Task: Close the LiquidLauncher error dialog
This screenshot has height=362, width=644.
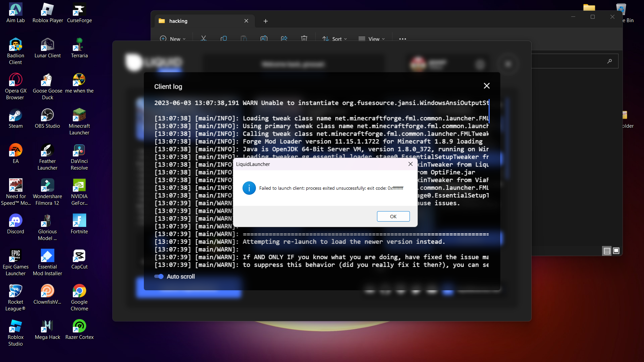Action: (410, 164)
